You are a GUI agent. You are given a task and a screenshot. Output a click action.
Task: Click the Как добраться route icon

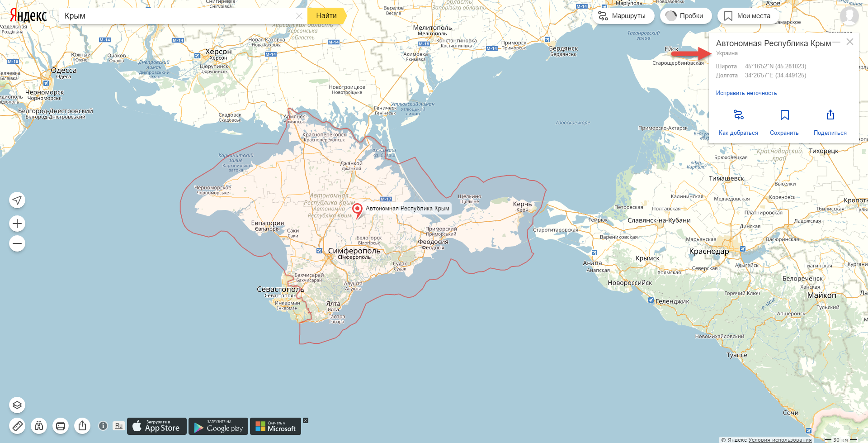pyautogui.click(x=738, y=115)
